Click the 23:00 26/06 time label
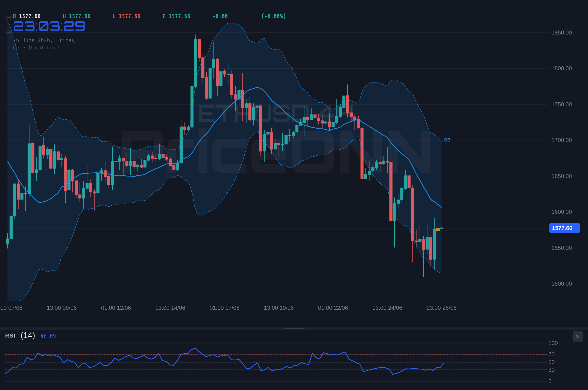The height and width of the screenshot is (390, 588). click(442, 308)
